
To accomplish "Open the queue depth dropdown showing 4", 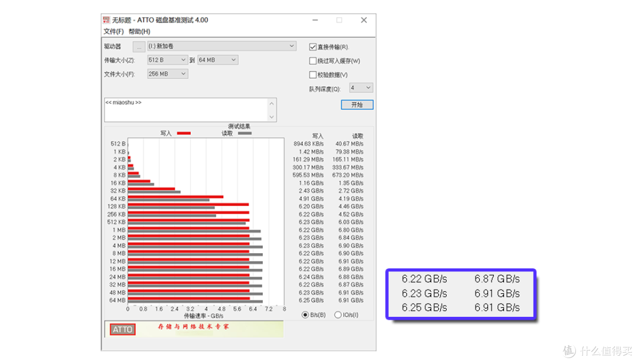I will tap(361, 88).
